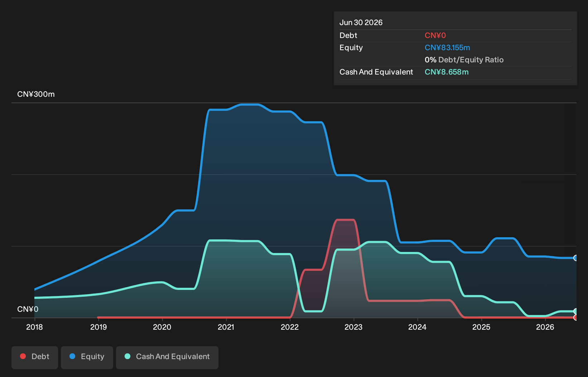Select the teal Cash endpoint marker
Image resolution: width=588 pixels, height=377 pixels.
pyautogui.click(x=575, y=311)
